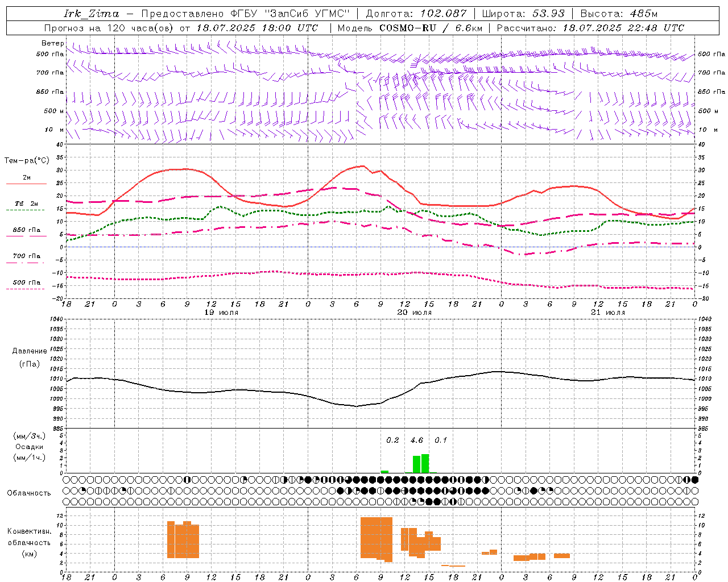
Task: Click the 4.6 precipitation amount value
Action: (417, 440)
